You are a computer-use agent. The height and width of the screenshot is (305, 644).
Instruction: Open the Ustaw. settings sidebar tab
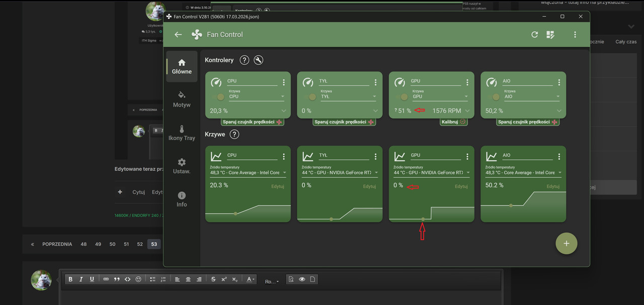click(182, 166)
